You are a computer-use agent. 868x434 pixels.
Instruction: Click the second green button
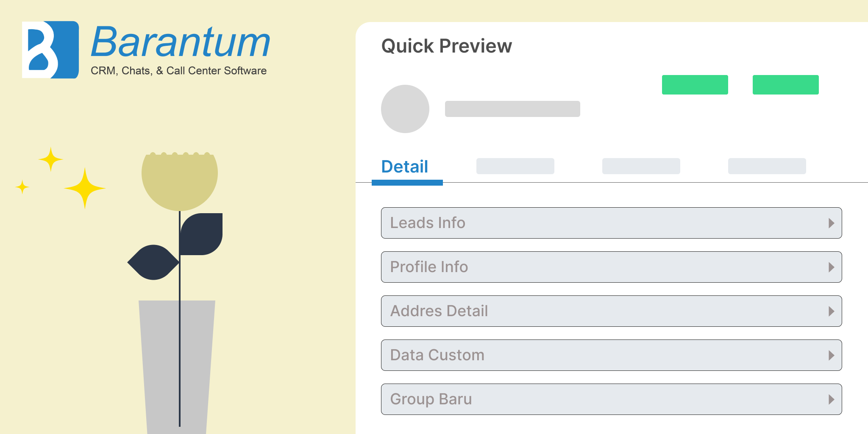click(x=786, y=85)
